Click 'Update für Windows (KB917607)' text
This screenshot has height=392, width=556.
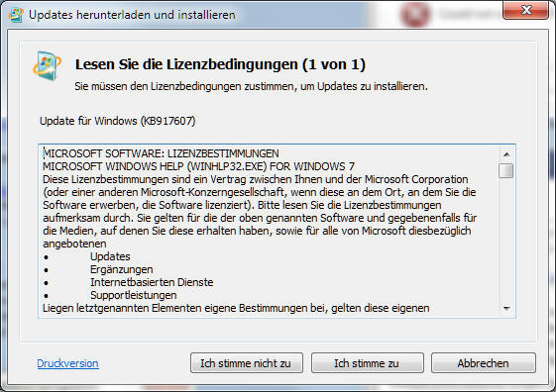[117, 121]
